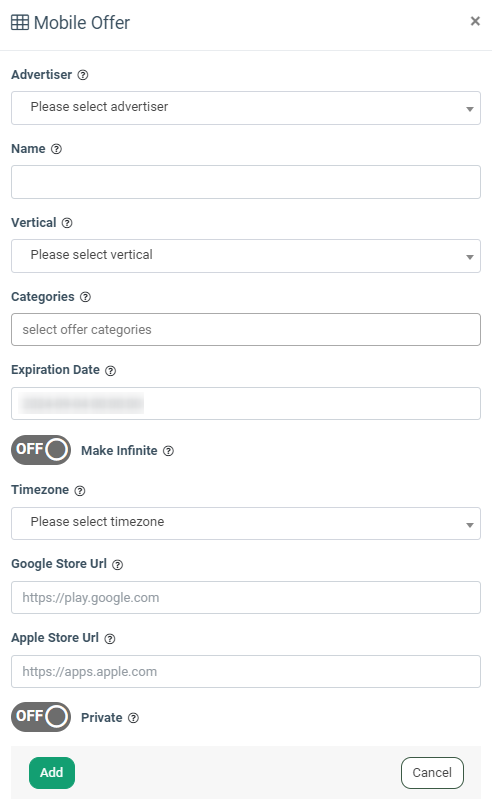Click the help icon next to Categories

[86, 297]
